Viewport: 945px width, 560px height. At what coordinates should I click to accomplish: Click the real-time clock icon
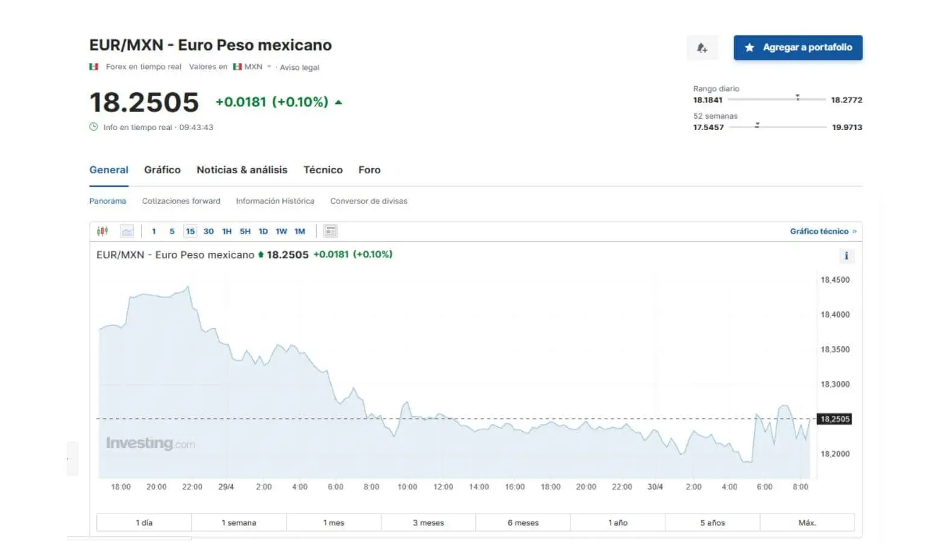pos(93,127)
